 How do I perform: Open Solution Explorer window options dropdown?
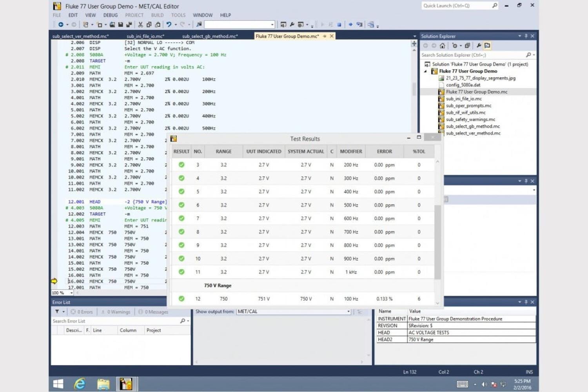pyautogui.click(x=520, y=36)
